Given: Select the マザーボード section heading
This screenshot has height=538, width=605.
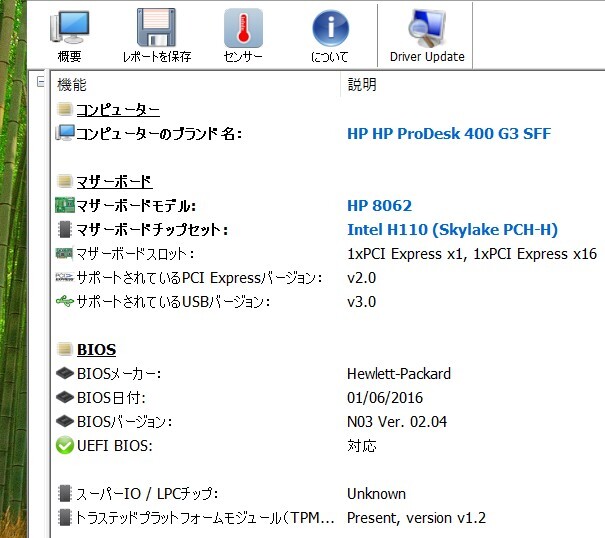Looking at the screenshot, I should tap(114, 182).
